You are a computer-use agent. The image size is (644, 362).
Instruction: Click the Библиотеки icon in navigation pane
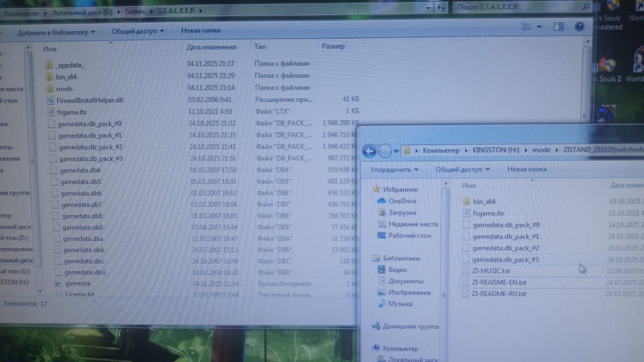click(376, 258)
